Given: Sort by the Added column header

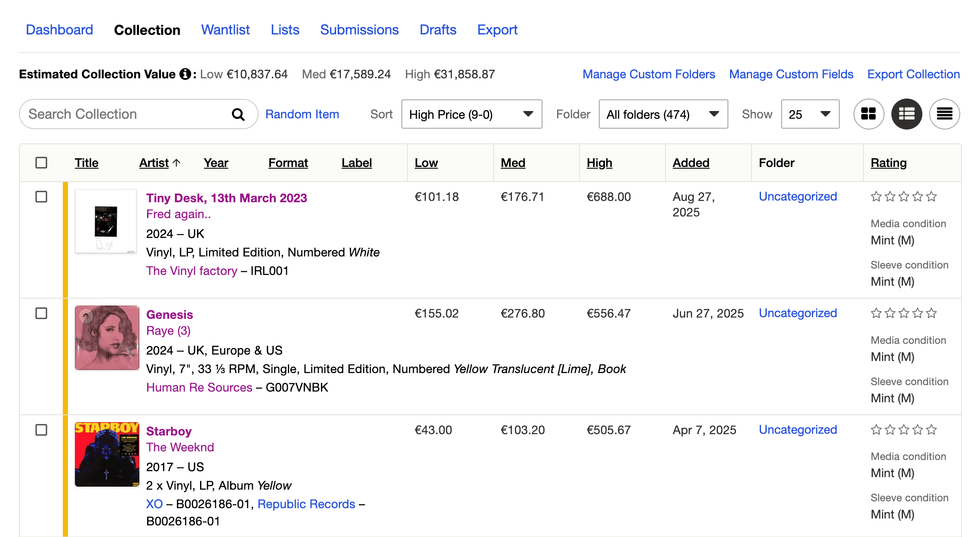Looking at the screenshot, I should click(691, 163).
